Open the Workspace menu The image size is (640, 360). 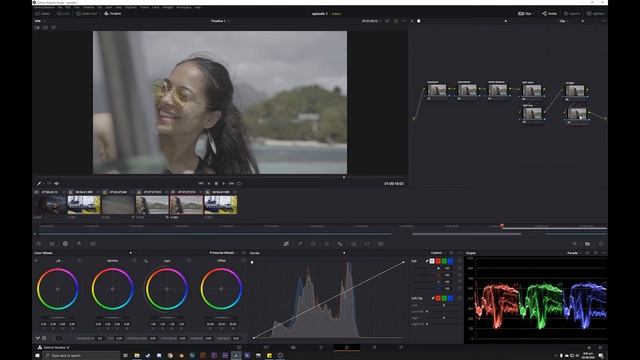(184, 7)
